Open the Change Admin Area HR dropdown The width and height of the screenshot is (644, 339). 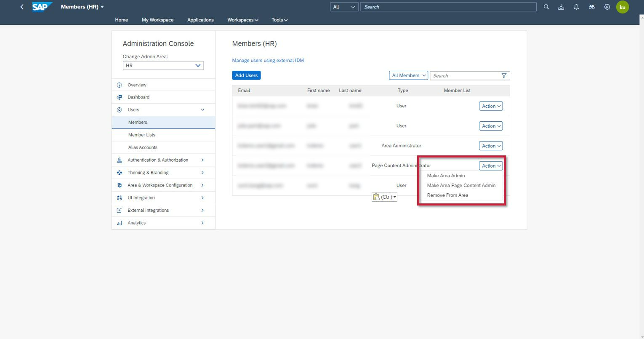click(x=163, y=66)
